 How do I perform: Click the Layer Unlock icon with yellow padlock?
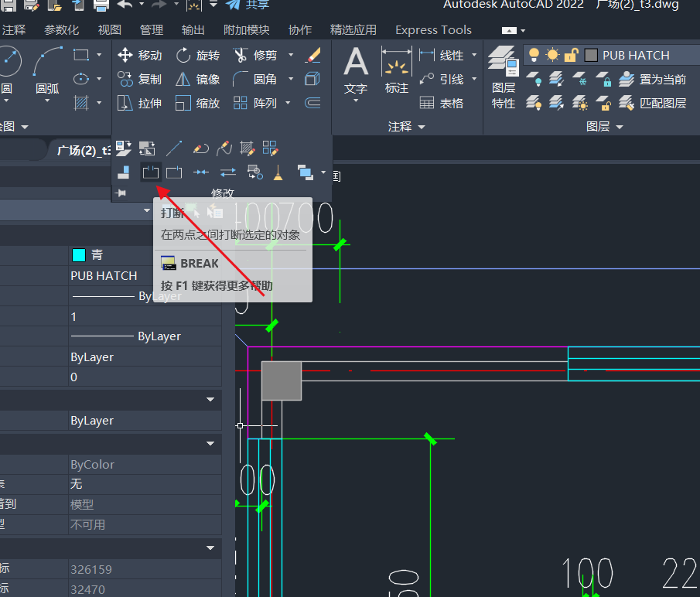pyautogui.click(x=603, y=104)
